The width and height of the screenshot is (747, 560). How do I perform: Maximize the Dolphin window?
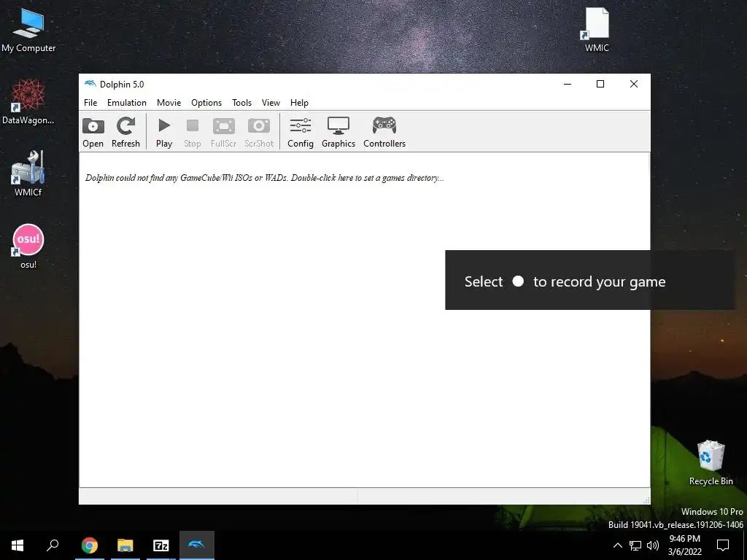pyautogui.click(x=600, y=84)
